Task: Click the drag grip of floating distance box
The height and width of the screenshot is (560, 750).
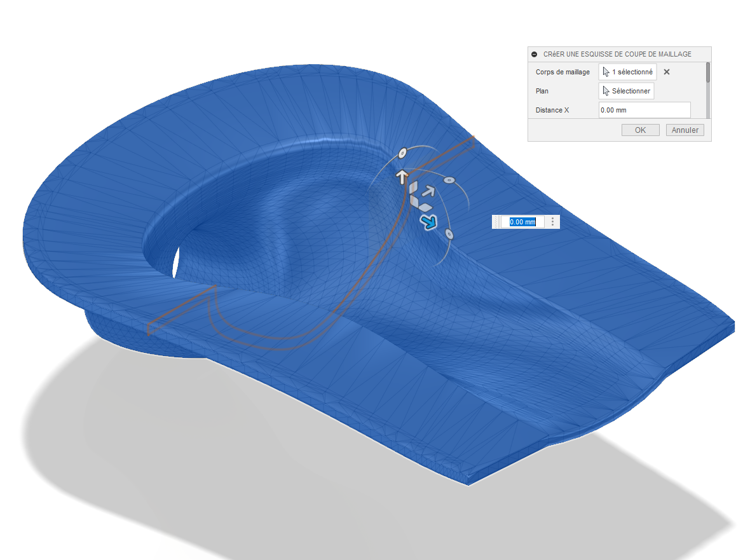Action: coord(496,222)
